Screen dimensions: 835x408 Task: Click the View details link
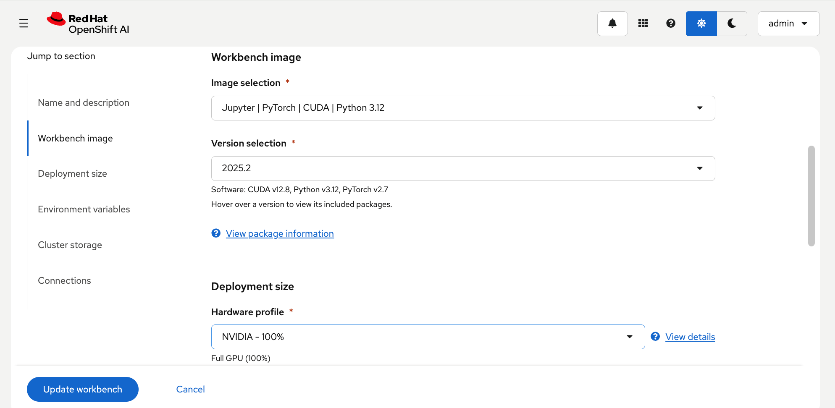[x=690, y=337]
